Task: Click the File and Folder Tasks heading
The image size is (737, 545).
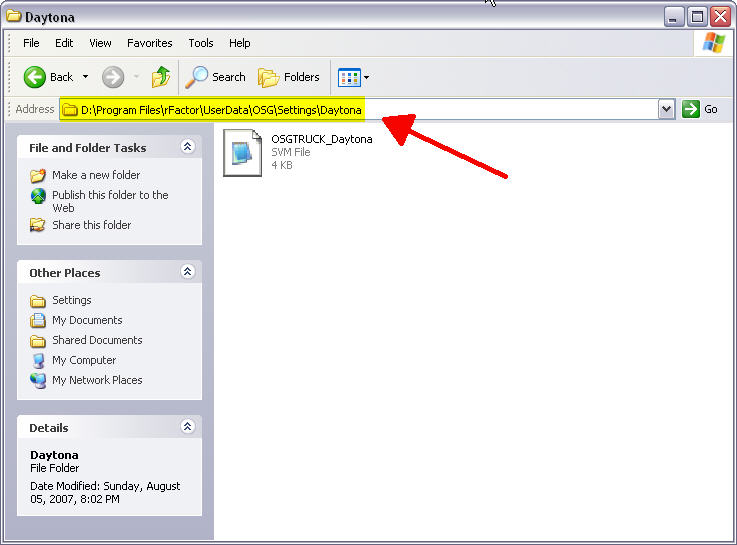Action: click(87, 148)
